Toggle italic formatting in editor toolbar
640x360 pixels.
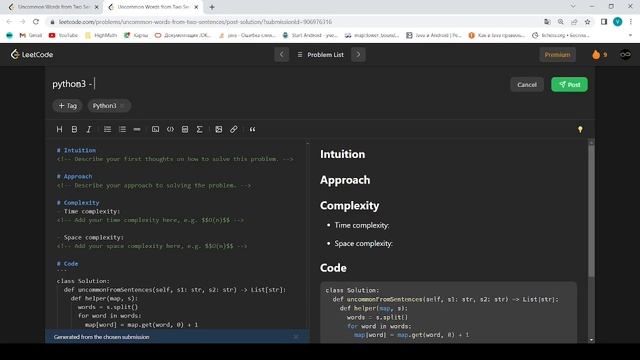coord(89,129)
